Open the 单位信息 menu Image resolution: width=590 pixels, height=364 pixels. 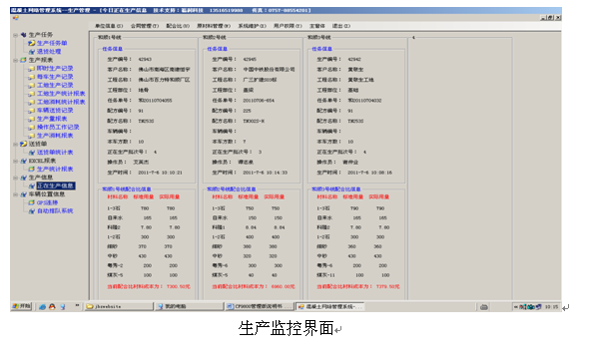[109, 26]
